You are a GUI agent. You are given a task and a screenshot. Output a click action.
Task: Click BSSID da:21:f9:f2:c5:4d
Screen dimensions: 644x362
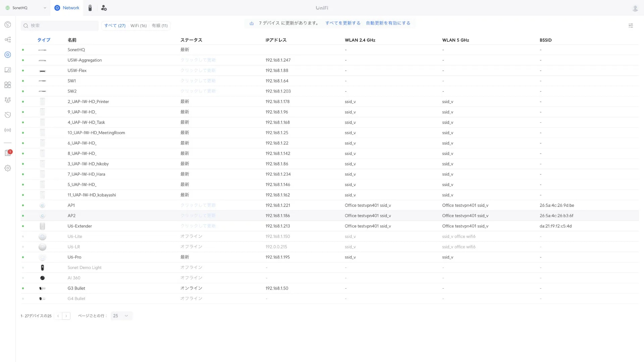point(555,226)
